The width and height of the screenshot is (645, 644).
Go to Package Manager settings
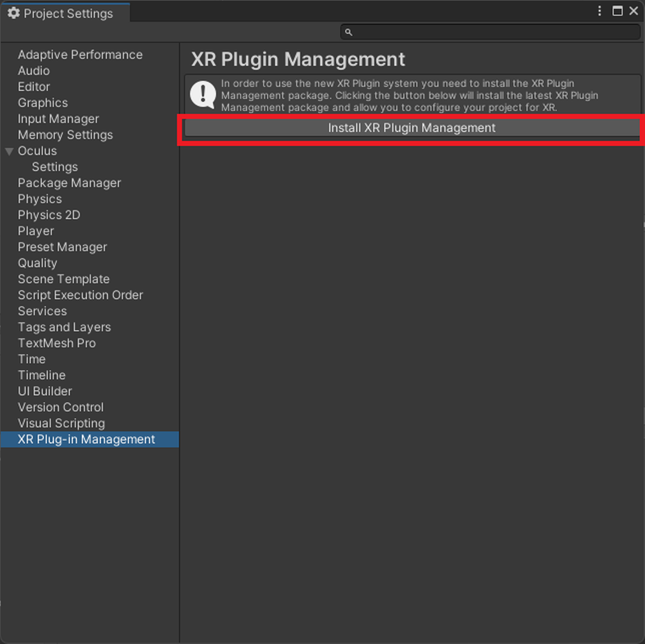[x=69, y=183]
